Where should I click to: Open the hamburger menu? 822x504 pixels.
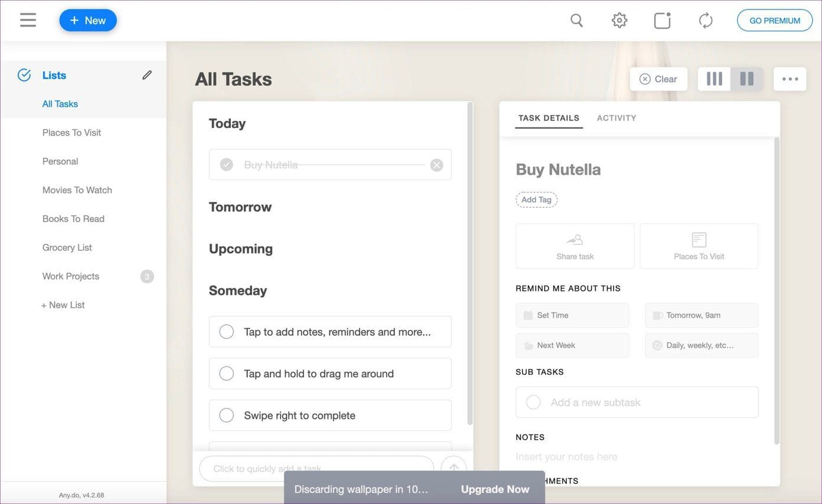[x=28, y=20]
